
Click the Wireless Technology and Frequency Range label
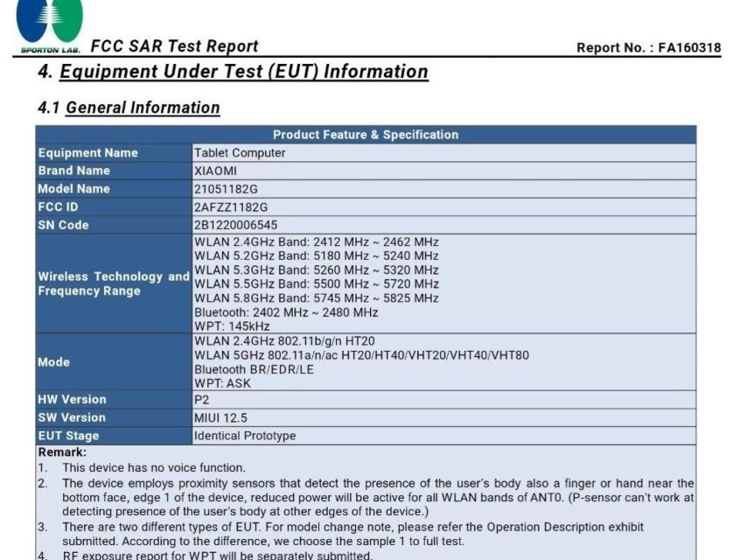tap(113, 283)
